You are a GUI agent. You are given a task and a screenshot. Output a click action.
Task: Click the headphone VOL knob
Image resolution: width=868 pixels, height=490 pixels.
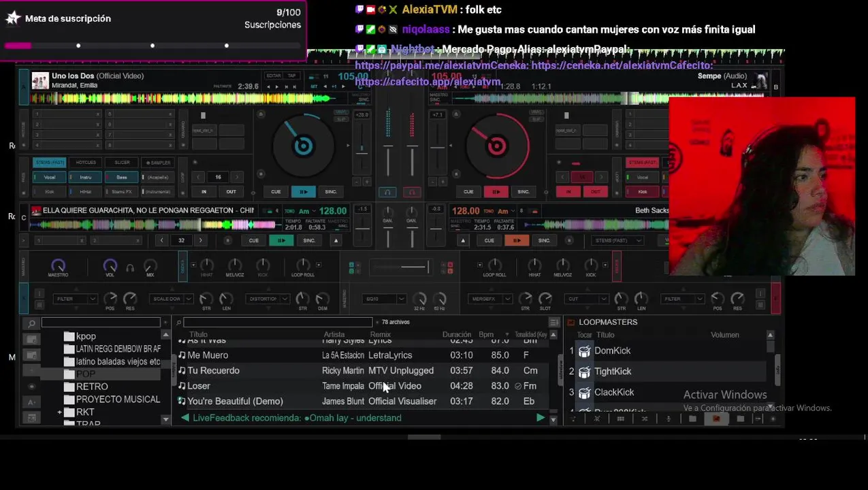[110, 265]
